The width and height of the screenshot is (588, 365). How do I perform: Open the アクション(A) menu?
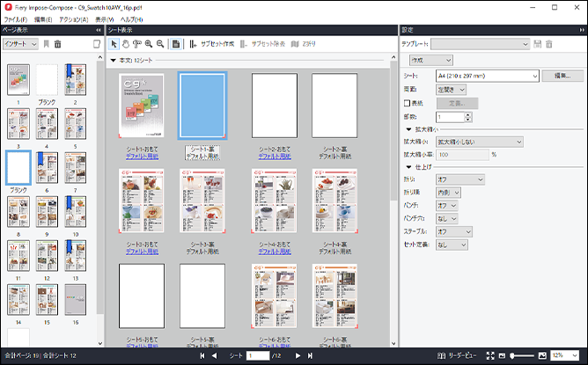click(x=74, y=18)
